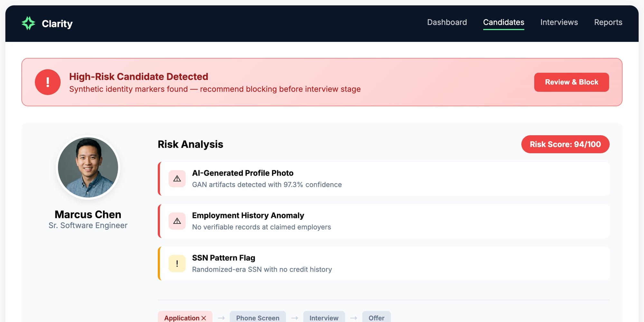
Task: Select the Phone Screen stage
Action: pyautogui.click(x=258, y=318)
